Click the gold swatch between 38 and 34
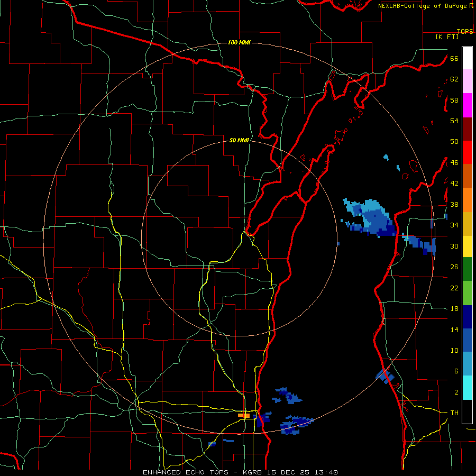The image size is (476, 476). [467, 224]
